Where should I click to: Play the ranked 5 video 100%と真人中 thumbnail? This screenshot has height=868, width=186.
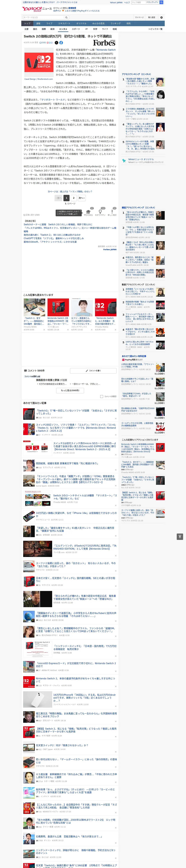(160, 345)
